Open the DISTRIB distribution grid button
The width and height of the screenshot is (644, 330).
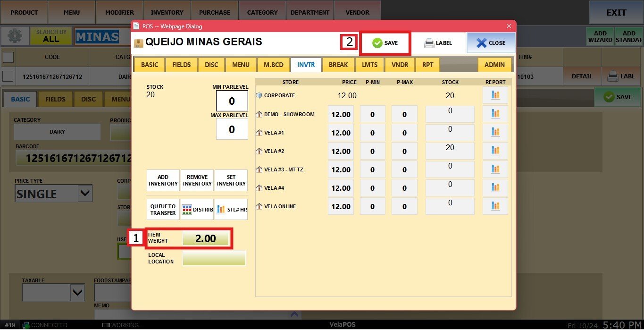click(x=197, y=210)
